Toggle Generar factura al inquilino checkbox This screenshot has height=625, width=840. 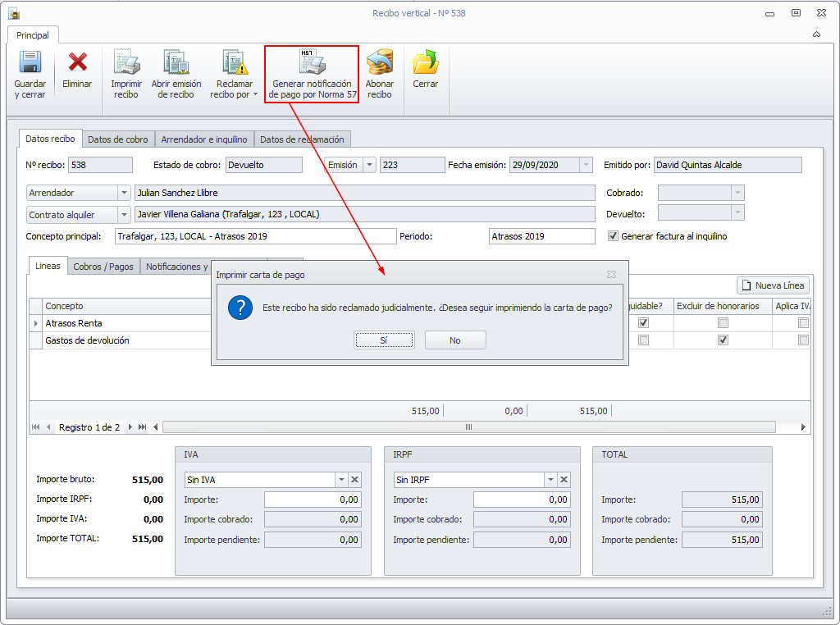click(613, 236)
